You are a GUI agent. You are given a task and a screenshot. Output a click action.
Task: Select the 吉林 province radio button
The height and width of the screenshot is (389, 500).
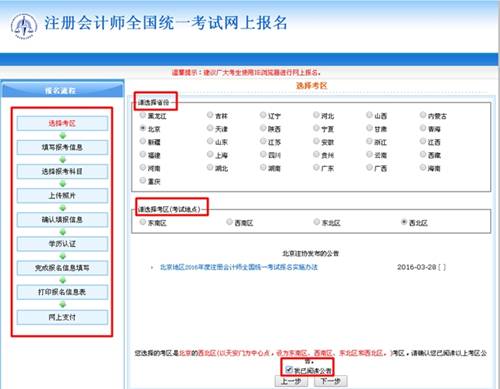pos(210,115)
